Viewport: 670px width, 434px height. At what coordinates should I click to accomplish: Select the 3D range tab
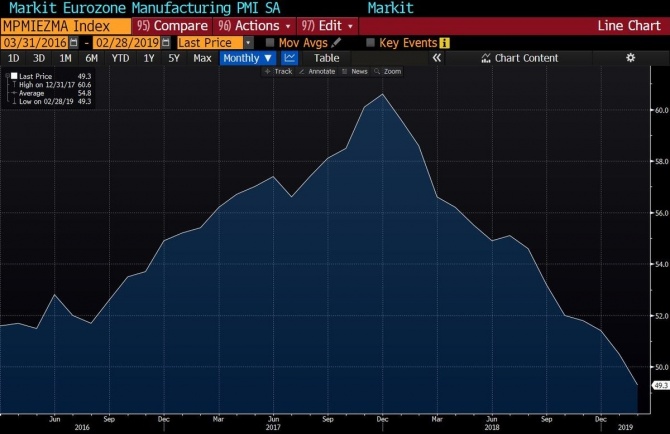click(x=39, y=58)
